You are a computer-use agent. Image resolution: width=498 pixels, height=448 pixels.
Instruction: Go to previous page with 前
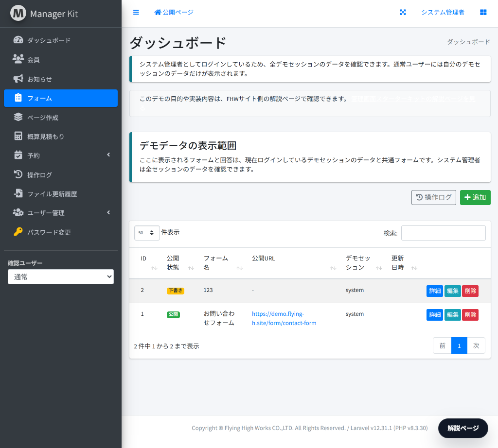pos(442,345)
